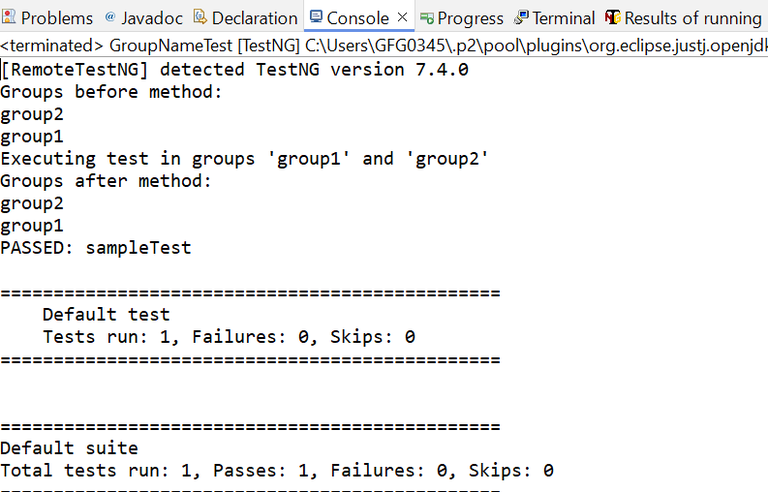The image size is (768, 492).
Task: Open the Results of running tab
Action: [x=692, y=18]
